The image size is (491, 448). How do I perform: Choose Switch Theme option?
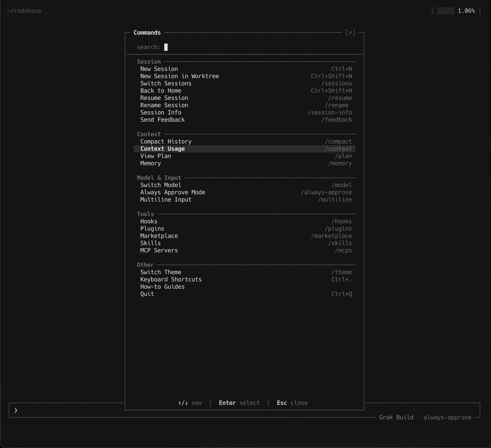click(x=244, y=272)
